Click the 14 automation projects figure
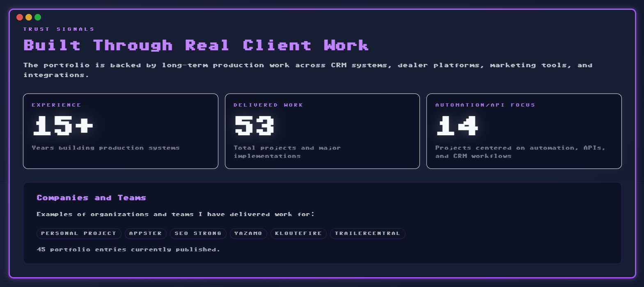 [457, 125]
